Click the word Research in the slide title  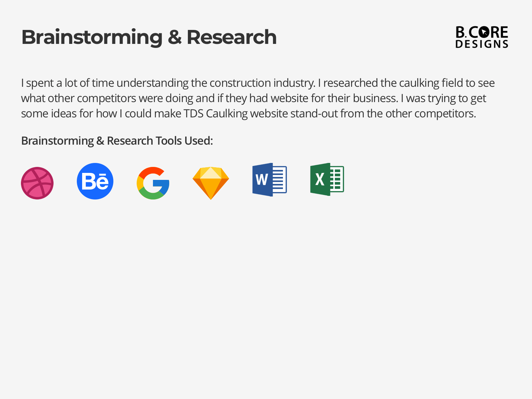[232, 37]
